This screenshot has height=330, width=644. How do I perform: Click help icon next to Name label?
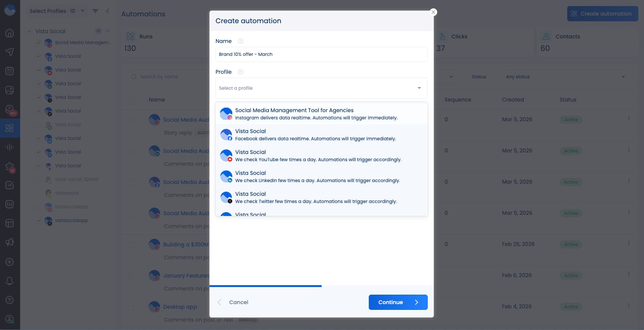pos(241,41)
